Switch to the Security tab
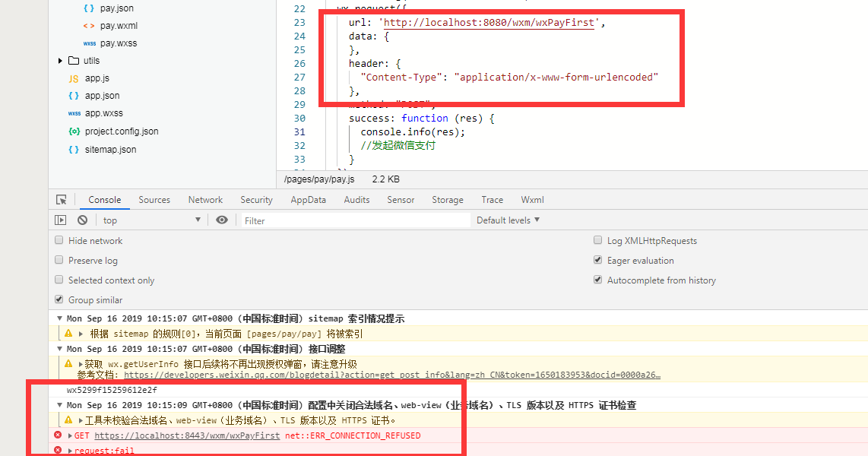The width and height of the screenshot is (868, 456). (256, 200)
